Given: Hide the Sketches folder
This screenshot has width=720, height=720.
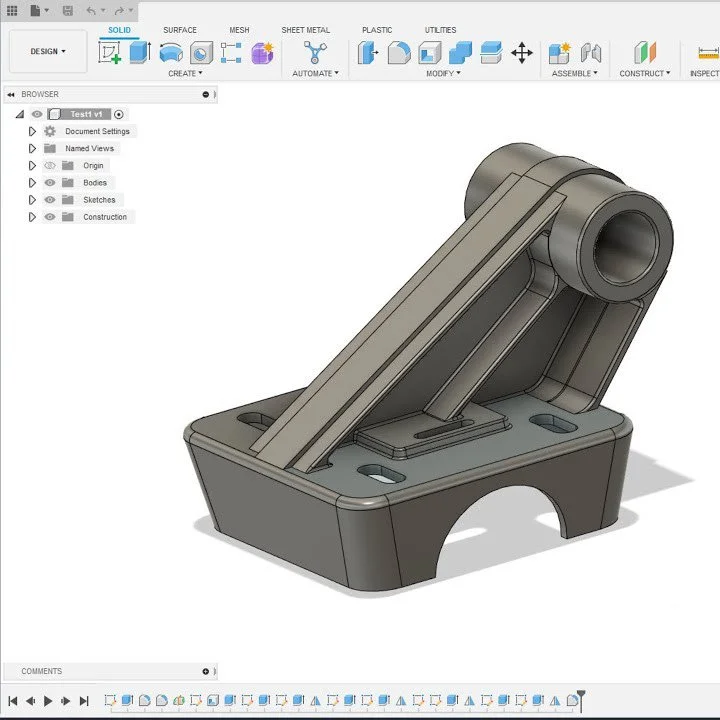Looking at the screenshot, I should pyautogui.click(x=50, y=200).
